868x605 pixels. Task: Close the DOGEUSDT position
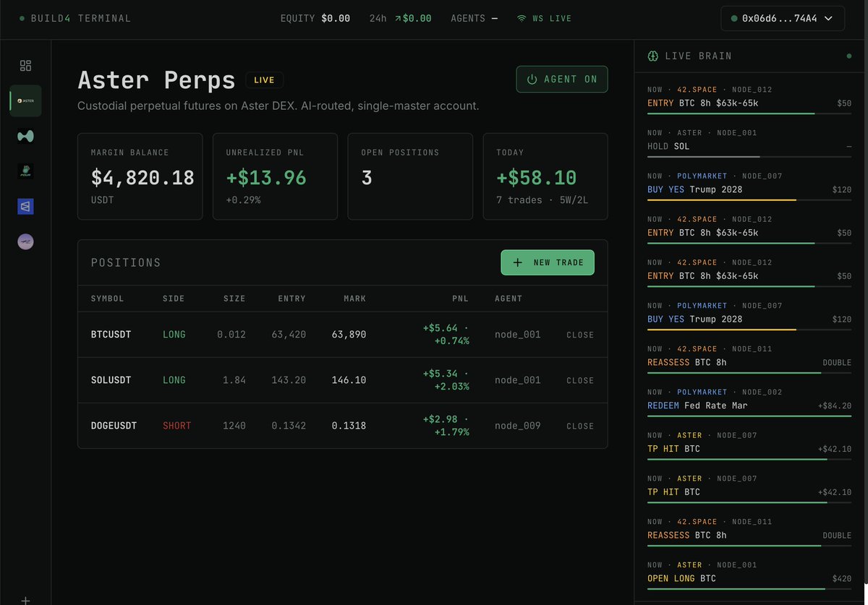[580, 426]
